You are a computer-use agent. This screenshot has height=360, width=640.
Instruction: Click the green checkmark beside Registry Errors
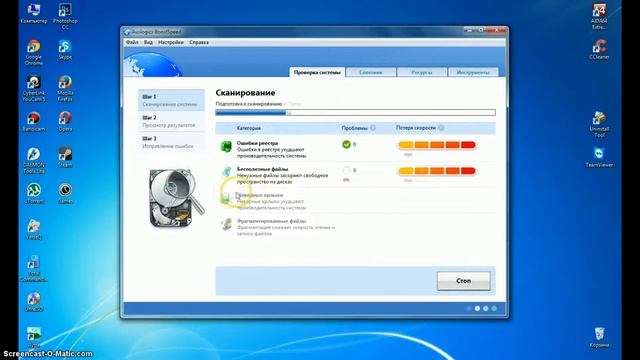coord(346,144)
